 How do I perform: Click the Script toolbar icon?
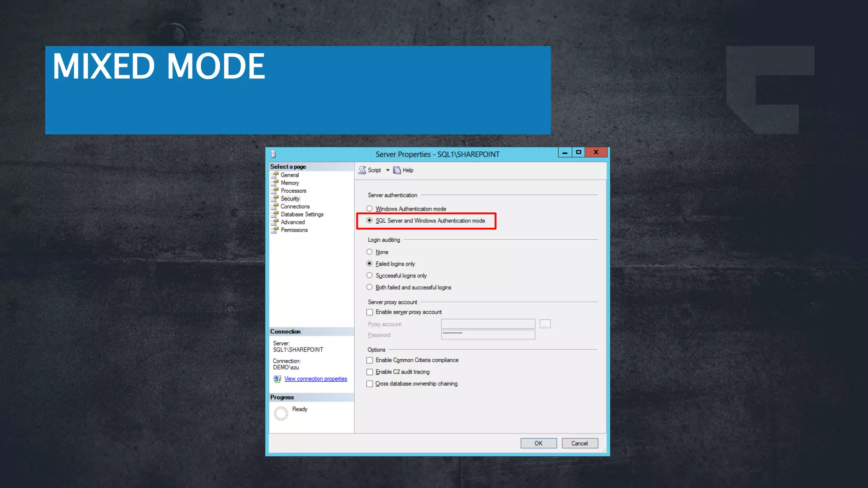click(x=362, y=170)
